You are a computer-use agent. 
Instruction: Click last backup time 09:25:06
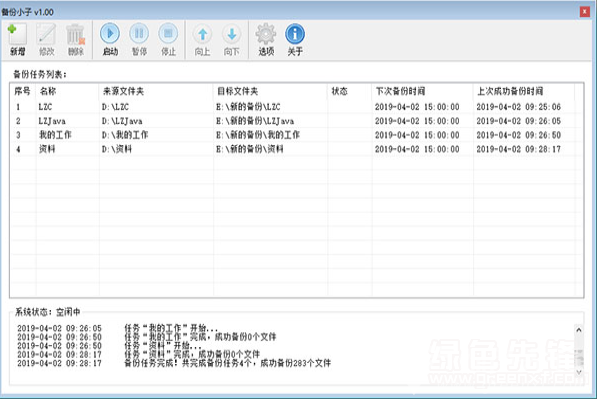(519, 107)
